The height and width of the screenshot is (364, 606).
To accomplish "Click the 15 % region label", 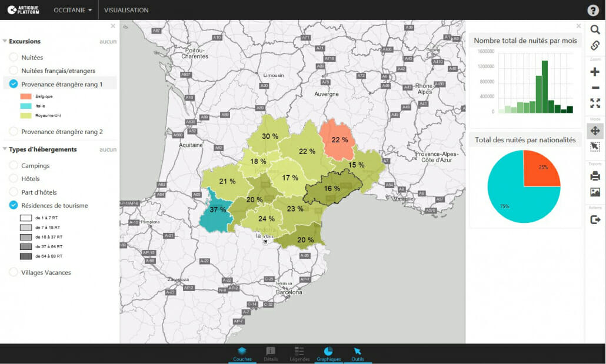I will (357, 165).
